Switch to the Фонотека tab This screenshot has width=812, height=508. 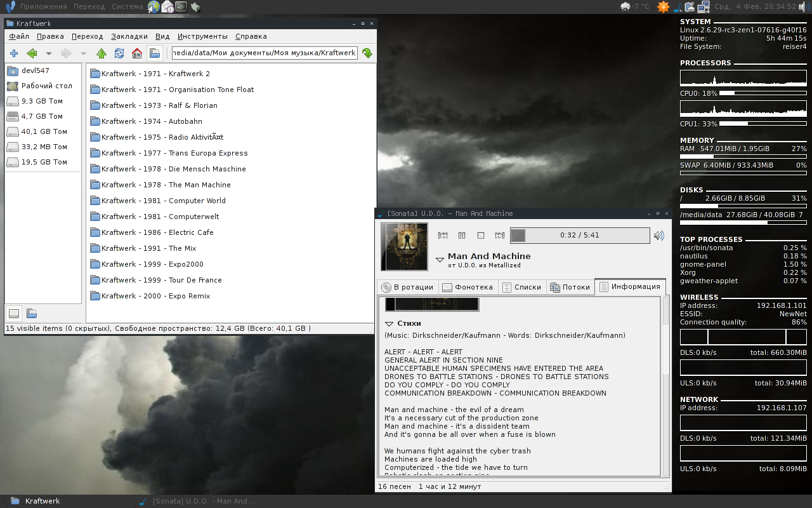click(x=468, y=287)
